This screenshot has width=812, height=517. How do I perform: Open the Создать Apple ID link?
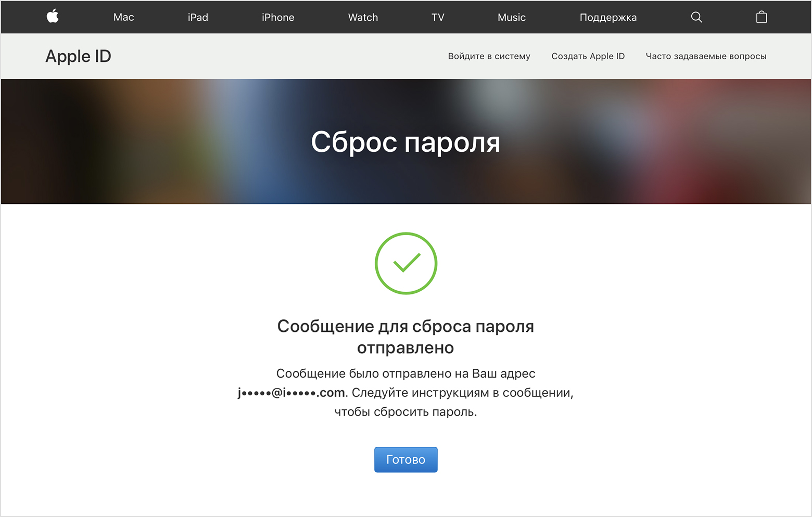point(588,56)
